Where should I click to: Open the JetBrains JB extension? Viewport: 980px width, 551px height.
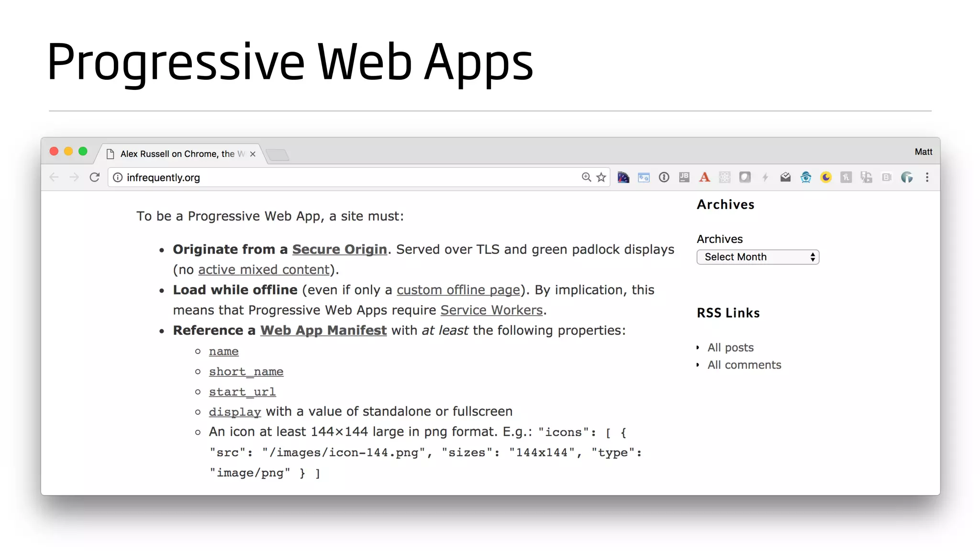684,177
